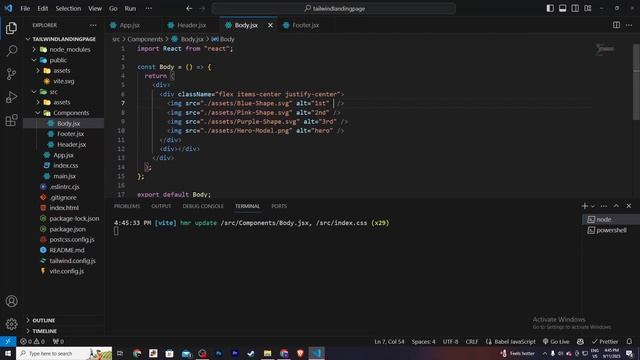Switch to the Header.jsx editor tab
640x360 pixels.
click(x=191, y=25)
